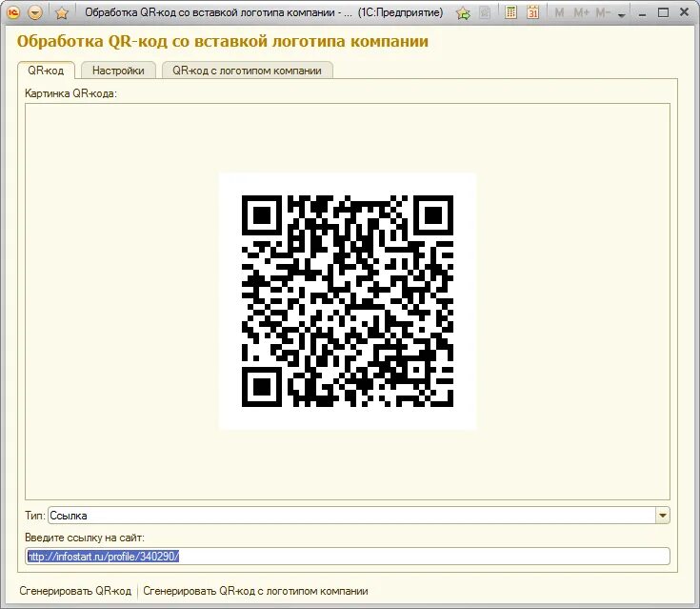Click the M- memory subtract button

603,13
